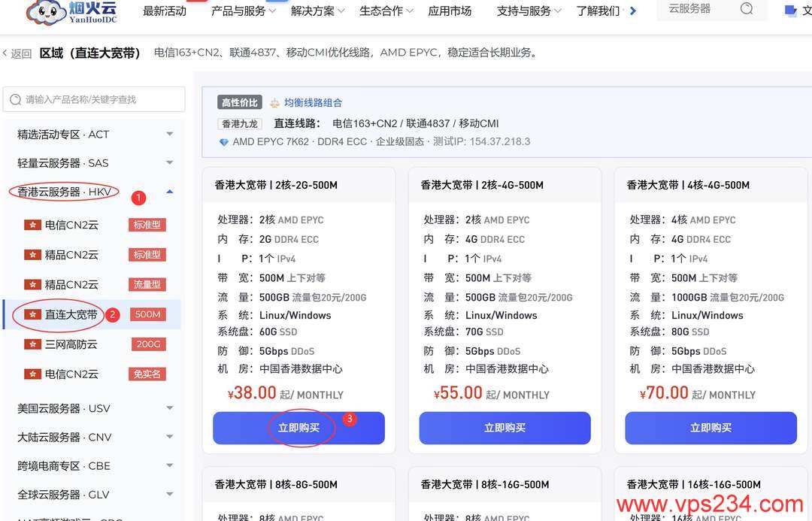Open 最新活动 in top navigation

(x=165, y=11)
